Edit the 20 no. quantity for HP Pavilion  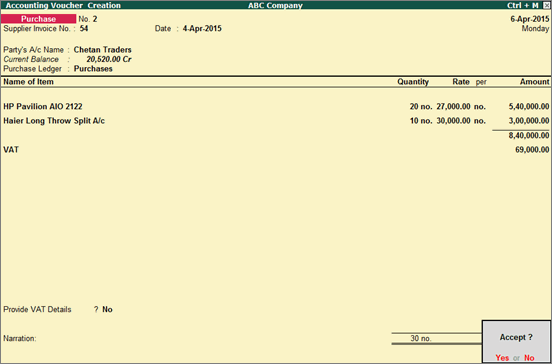coord(421,106)
